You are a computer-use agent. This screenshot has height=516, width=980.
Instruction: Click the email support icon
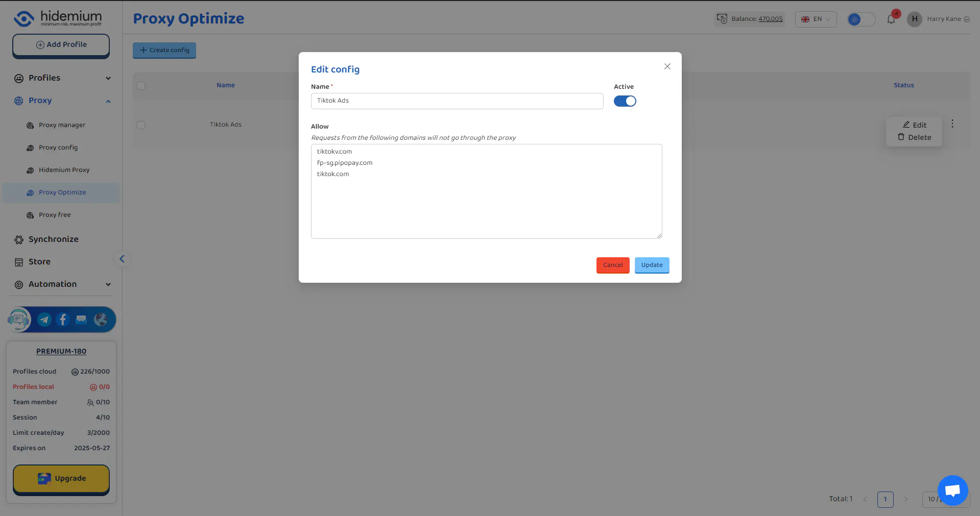click(x=81, y=320)
